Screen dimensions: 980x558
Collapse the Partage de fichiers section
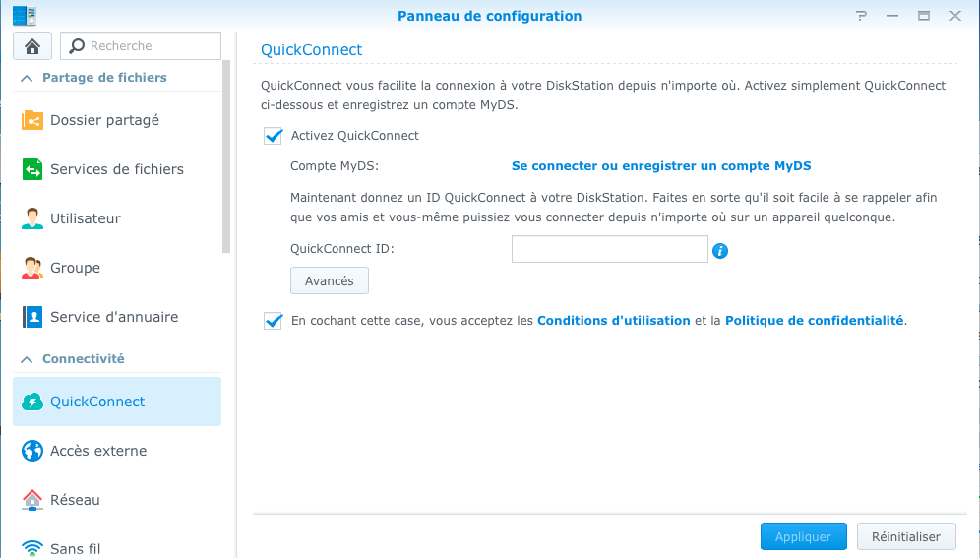27,78
